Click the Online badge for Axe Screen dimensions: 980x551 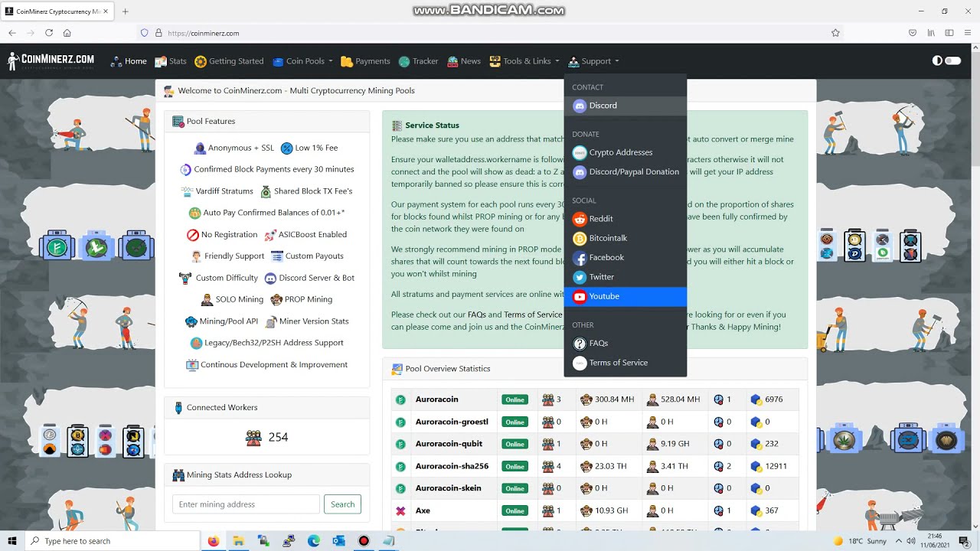click(515, 510)
